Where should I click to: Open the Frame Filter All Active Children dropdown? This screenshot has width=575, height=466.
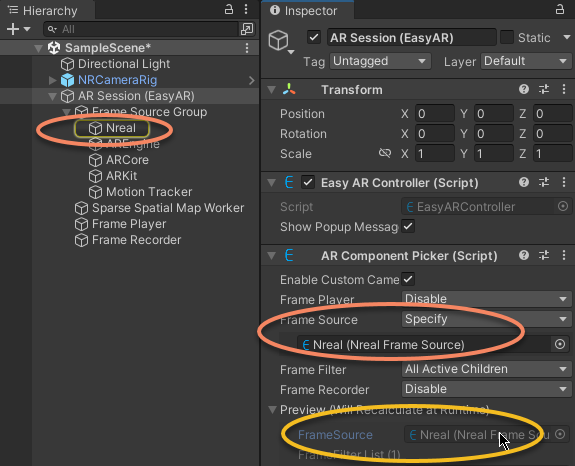point(486,369)
